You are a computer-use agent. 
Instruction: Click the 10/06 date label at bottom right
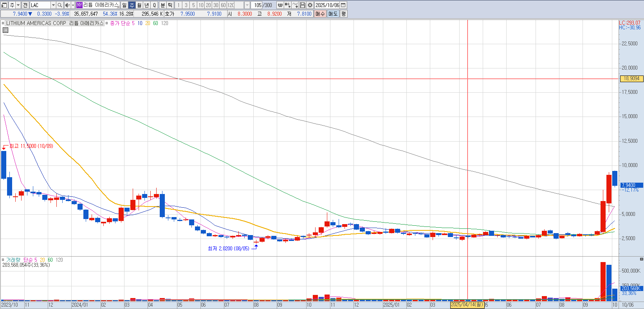(628, 305)
